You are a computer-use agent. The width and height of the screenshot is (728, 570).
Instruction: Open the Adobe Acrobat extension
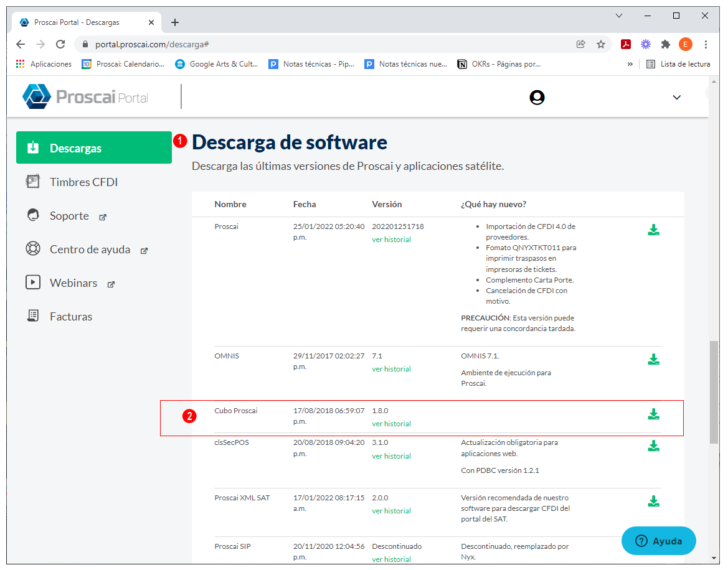[x=626, y=44]
